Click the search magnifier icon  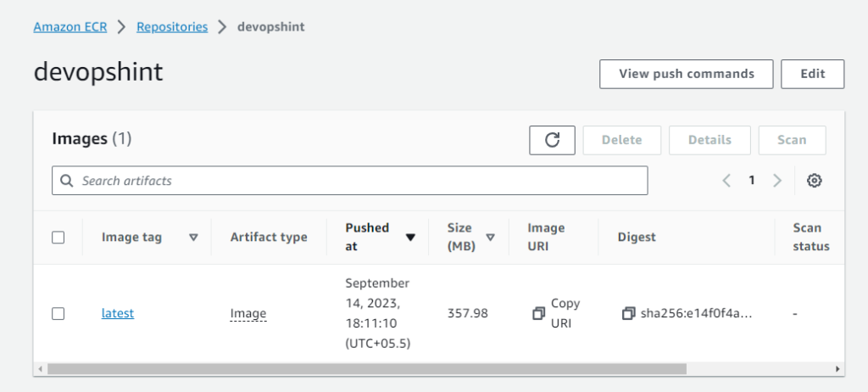point(66,181)
